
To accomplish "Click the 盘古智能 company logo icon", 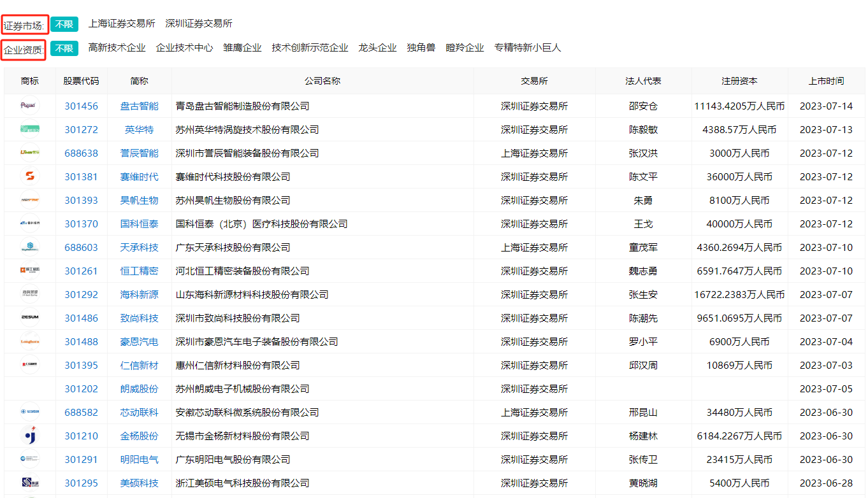I will [29, 106].
